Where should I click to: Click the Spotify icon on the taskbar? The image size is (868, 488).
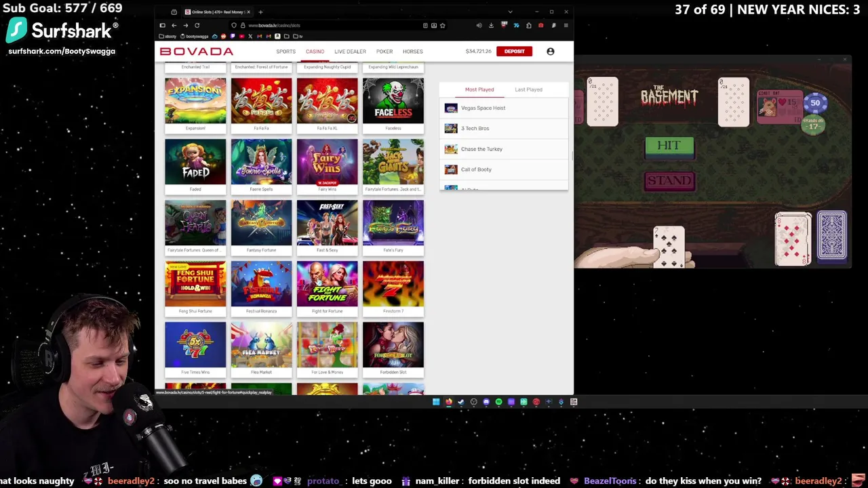pyautogui.click(x=498, y=402)
